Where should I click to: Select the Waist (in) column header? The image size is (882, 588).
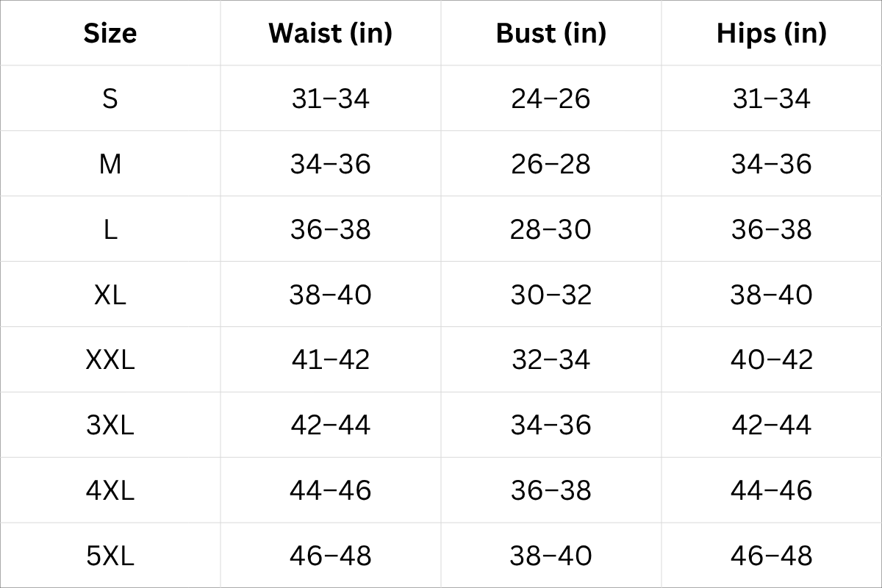click(x=330, y=33)
